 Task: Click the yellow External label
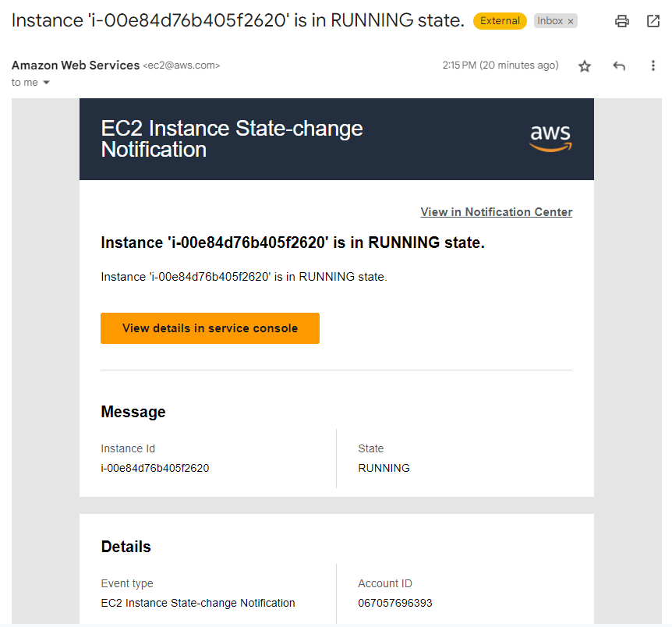tap(500, 21)
